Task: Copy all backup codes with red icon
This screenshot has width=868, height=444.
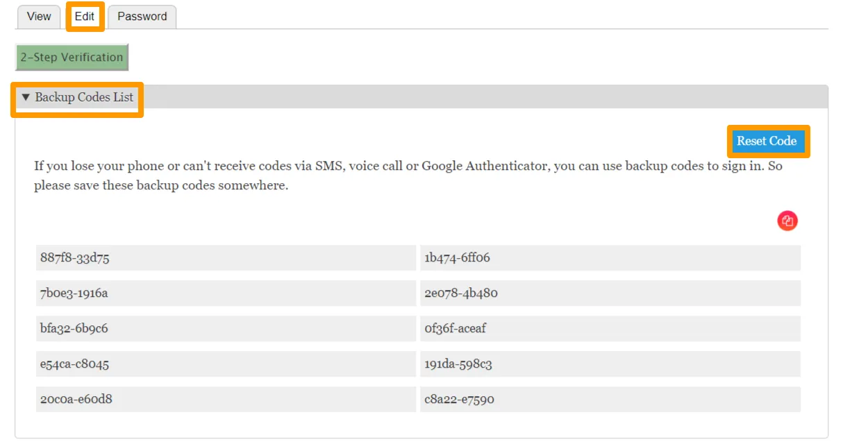Action: pos(787,221)
